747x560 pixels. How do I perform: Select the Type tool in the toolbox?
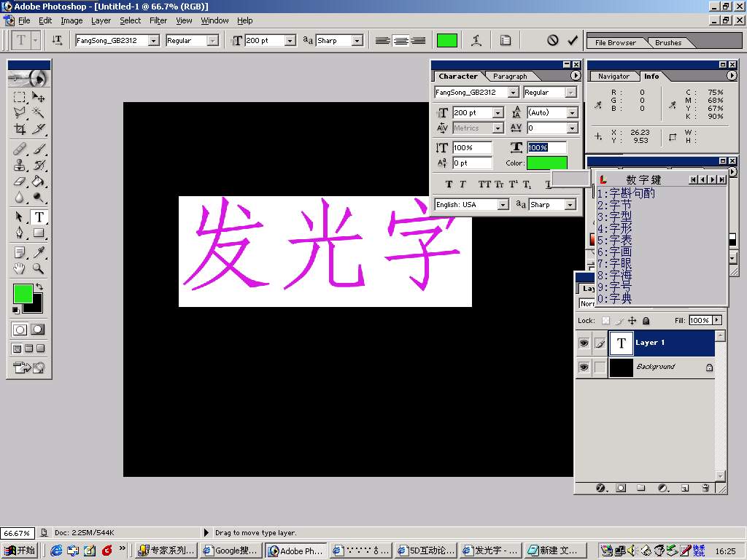pos(39,217)
